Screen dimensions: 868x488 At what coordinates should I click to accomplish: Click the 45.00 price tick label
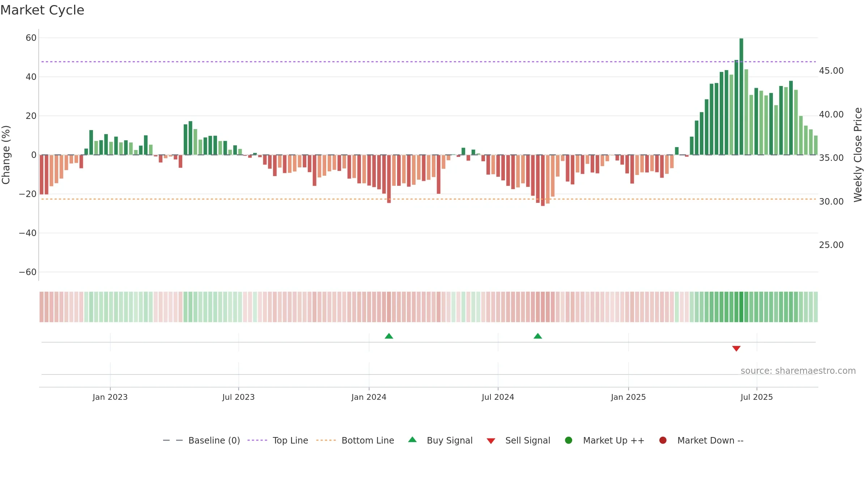point(831,70)
